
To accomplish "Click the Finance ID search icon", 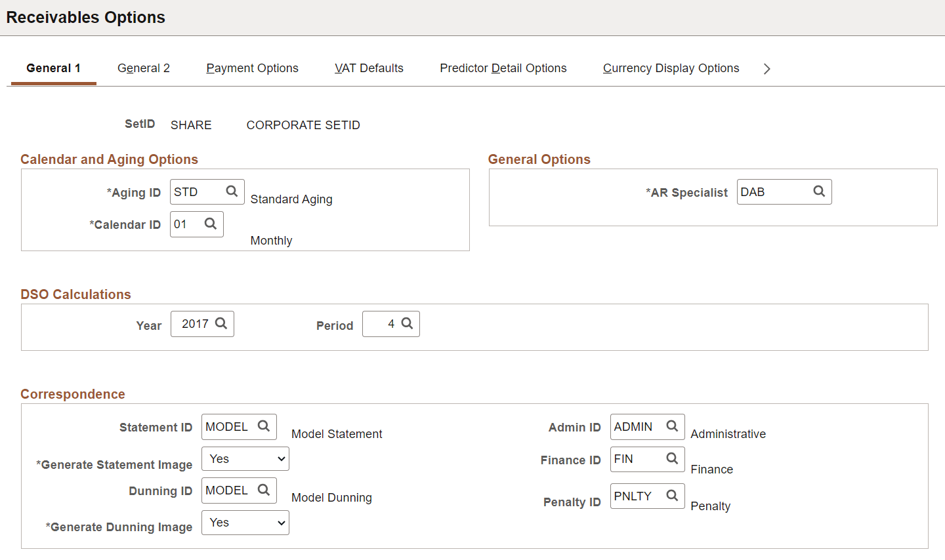I will pos(672,458).
